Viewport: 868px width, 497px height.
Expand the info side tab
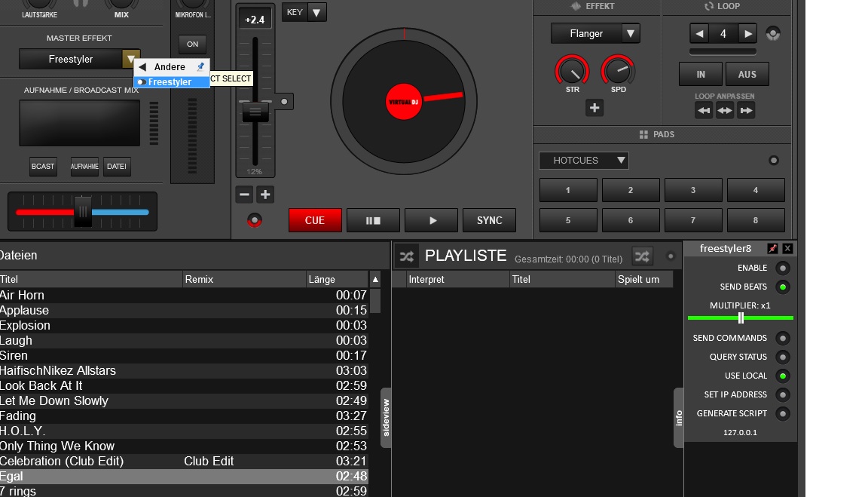(679, 417)
